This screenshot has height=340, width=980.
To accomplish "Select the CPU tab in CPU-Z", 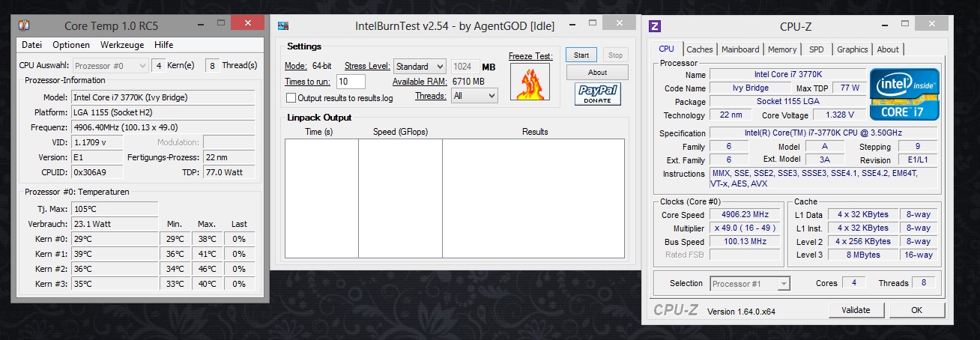I will click(666, 49).
